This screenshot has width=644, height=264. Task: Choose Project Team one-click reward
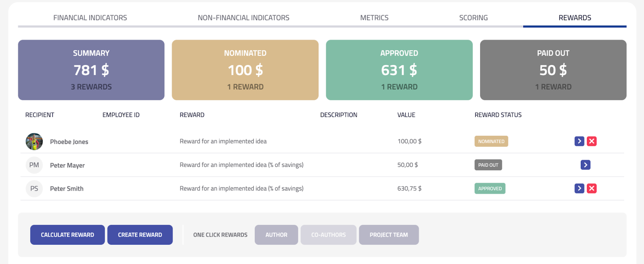388,235
